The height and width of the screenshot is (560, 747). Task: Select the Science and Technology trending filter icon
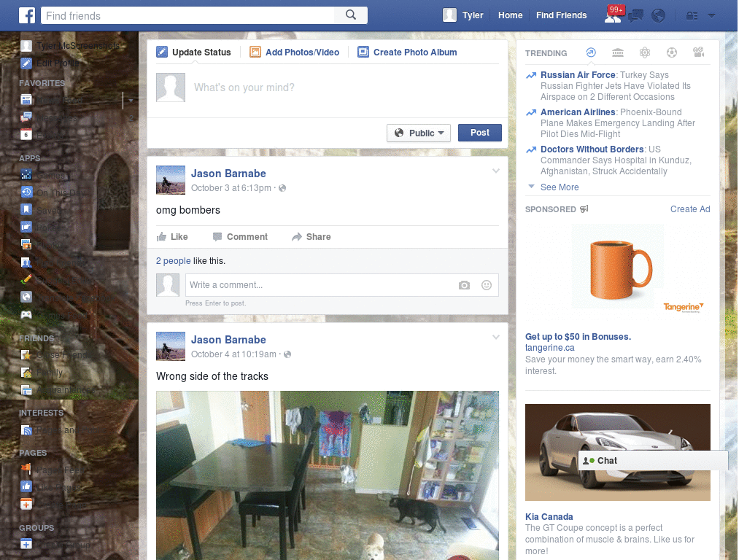(645, 52)
